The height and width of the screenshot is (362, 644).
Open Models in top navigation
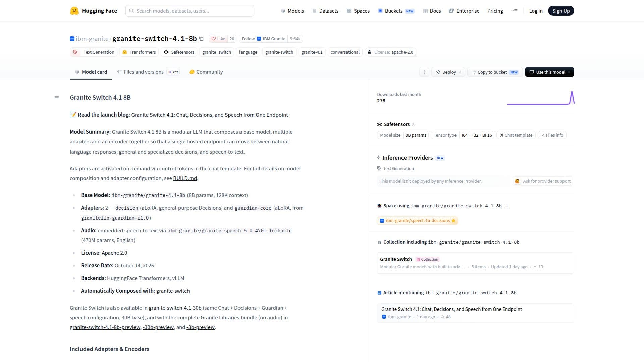coord(292,11)
